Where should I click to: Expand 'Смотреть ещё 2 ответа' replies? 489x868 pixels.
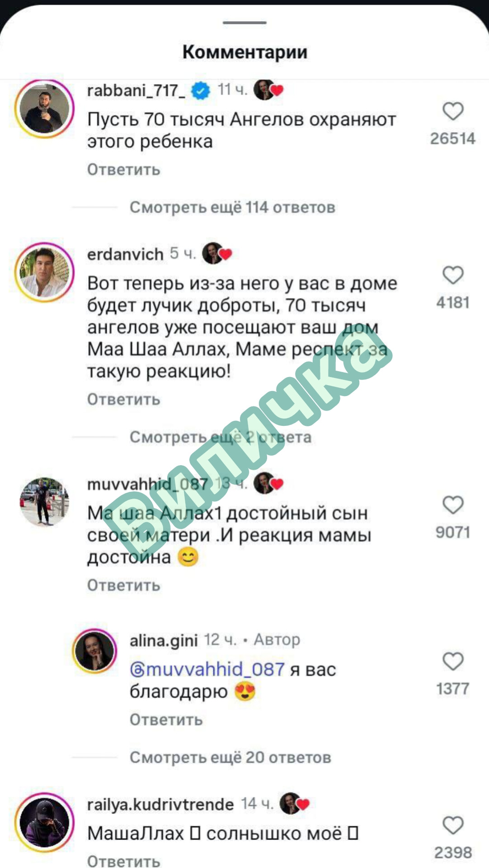click(221, 437)
